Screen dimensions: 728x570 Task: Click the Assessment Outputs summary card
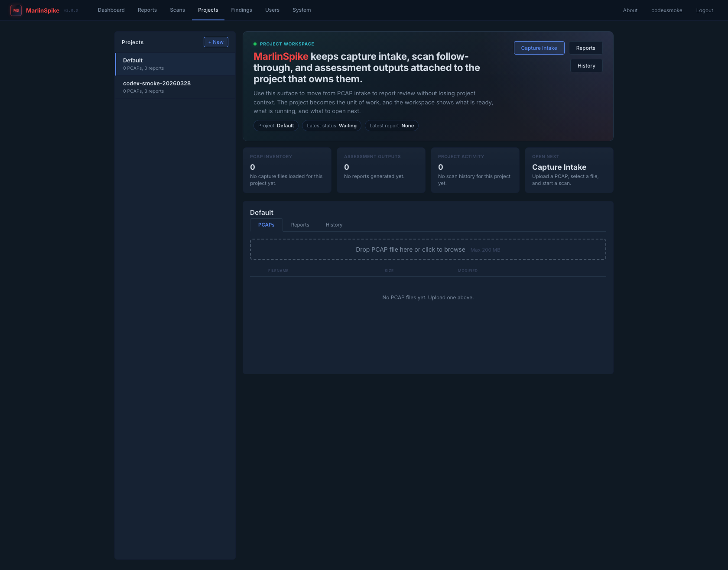[381, 170]
